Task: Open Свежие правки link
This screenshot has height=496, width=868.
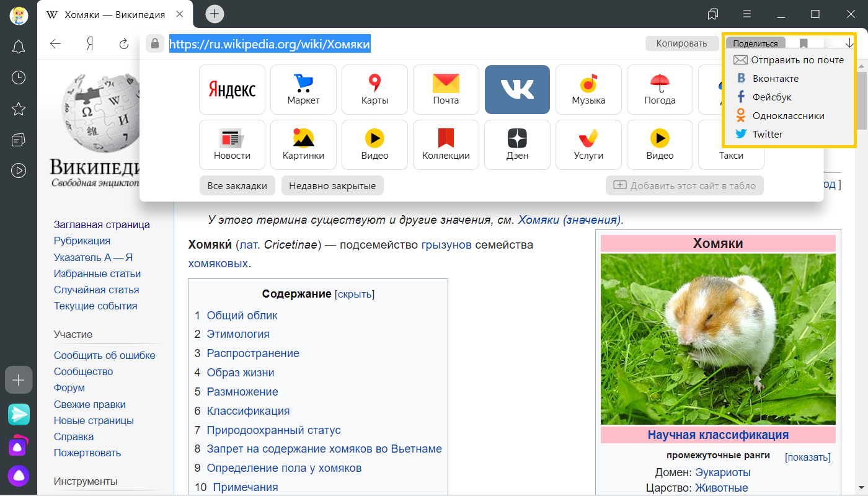Action: pos(90,404)
